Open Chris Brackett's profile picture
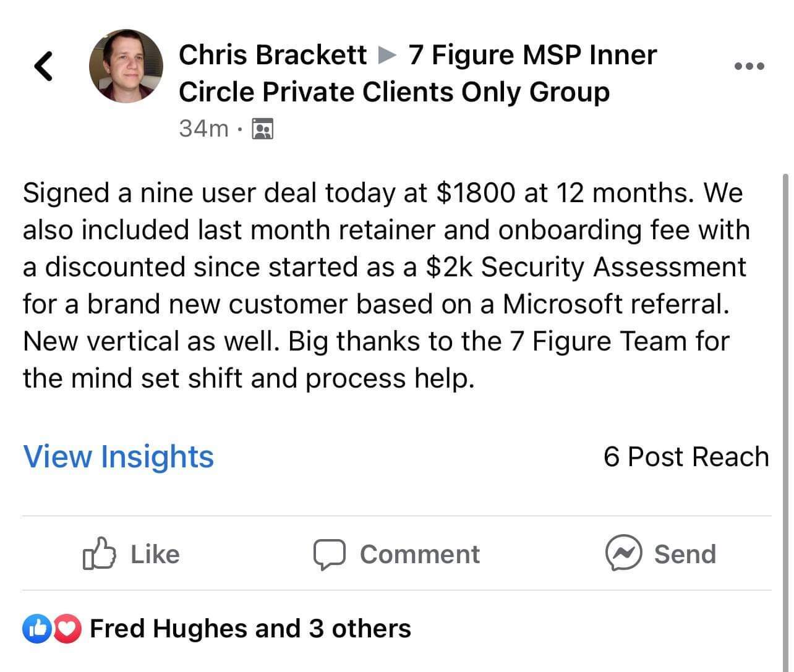The image size is (794, 672). [126, 66]
